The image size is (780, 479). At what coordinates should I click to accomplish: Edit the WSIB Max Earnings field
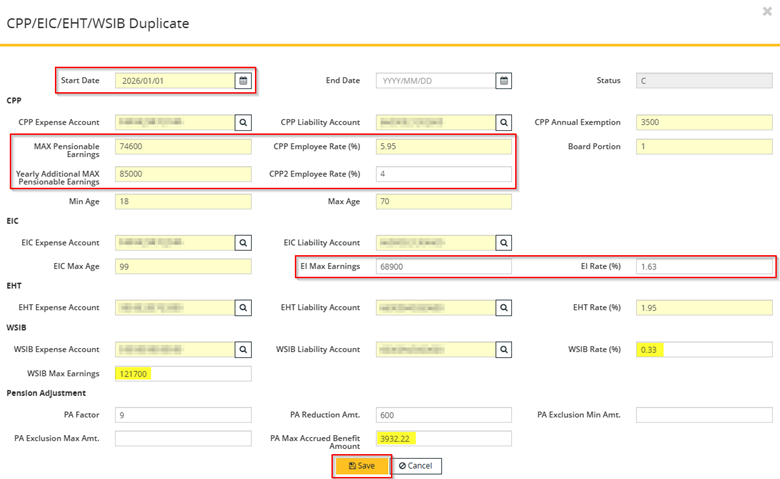[183, 374]
